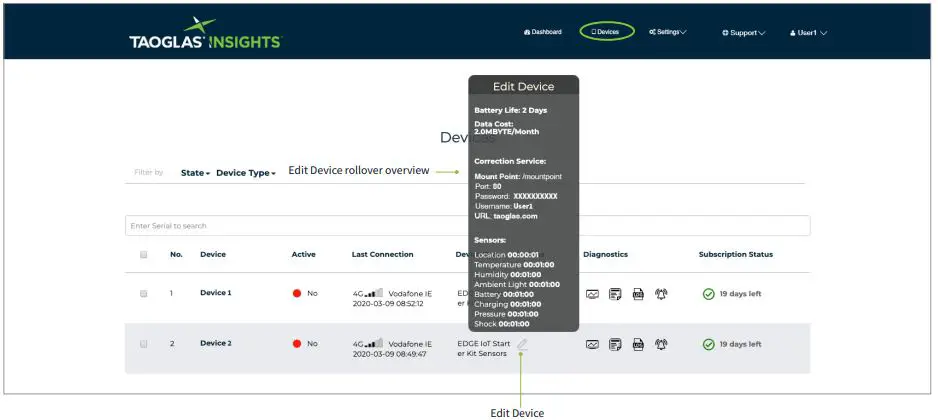Click the 4G signal bars for Device 1

pyautogui.click(x=374, y=293)
